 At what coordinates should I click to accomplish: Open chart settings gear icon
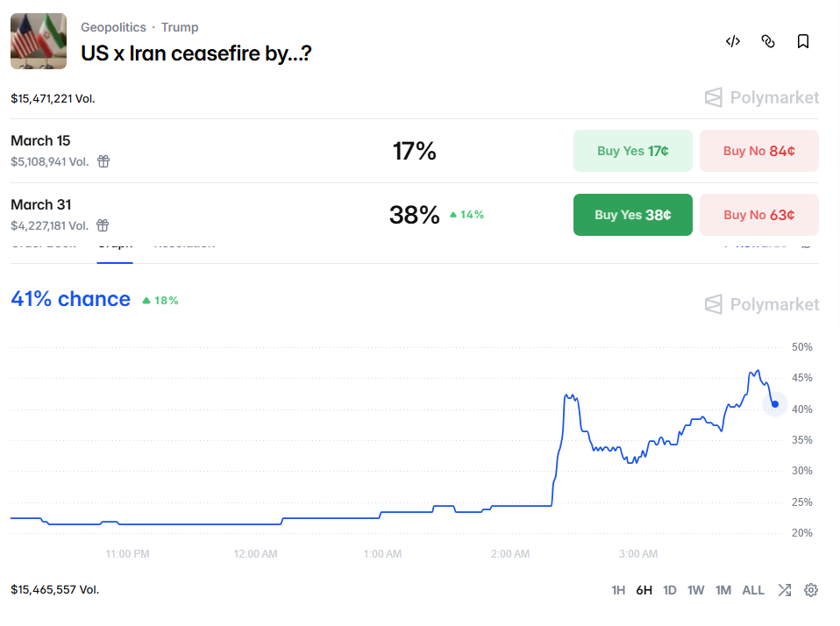(x=811, y=590)
